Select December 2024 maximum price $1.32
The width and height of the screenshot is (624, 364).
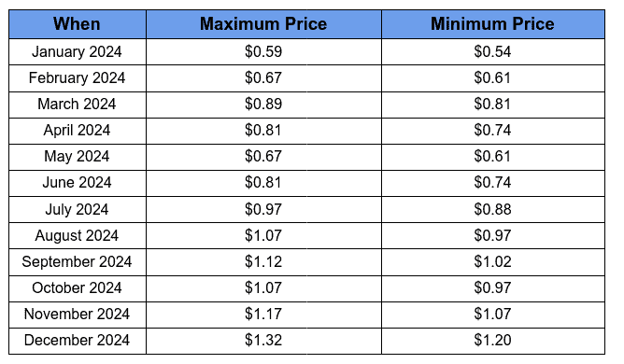point(263,341)
